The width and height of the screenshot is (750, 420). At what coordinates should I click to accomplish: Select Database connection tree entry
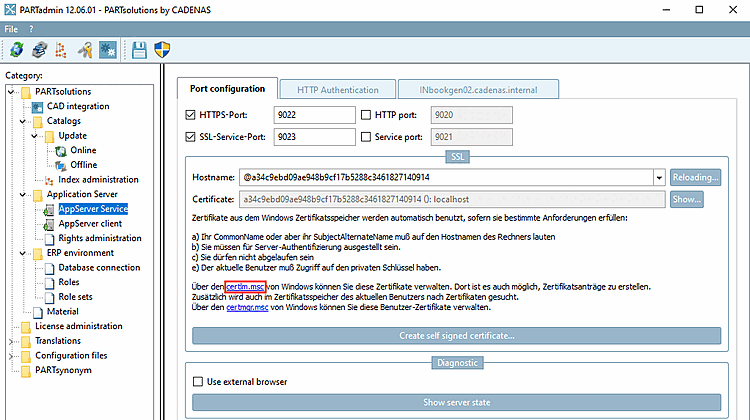(99, 268)
